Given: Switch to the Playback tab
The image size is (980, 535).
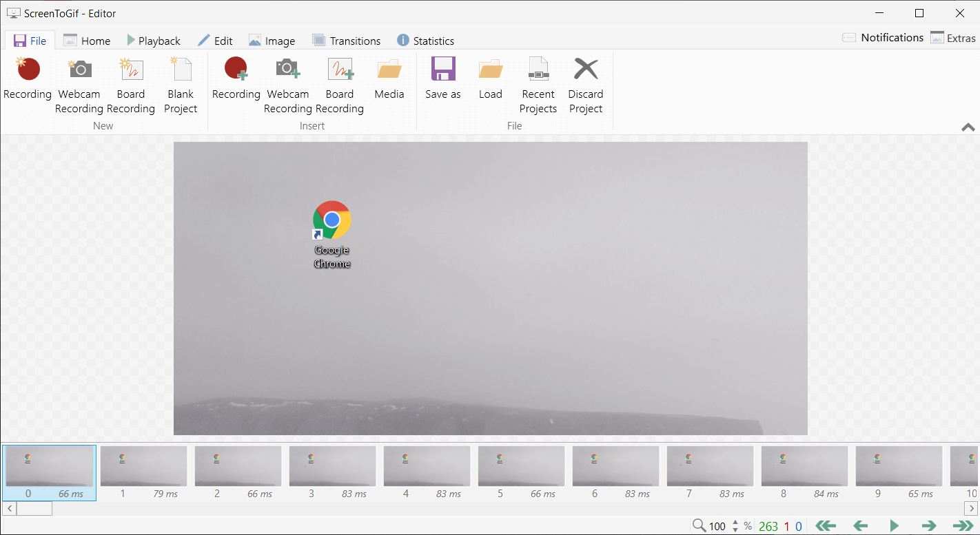Looking at the screenshot, I should click(x=153, y=41).
